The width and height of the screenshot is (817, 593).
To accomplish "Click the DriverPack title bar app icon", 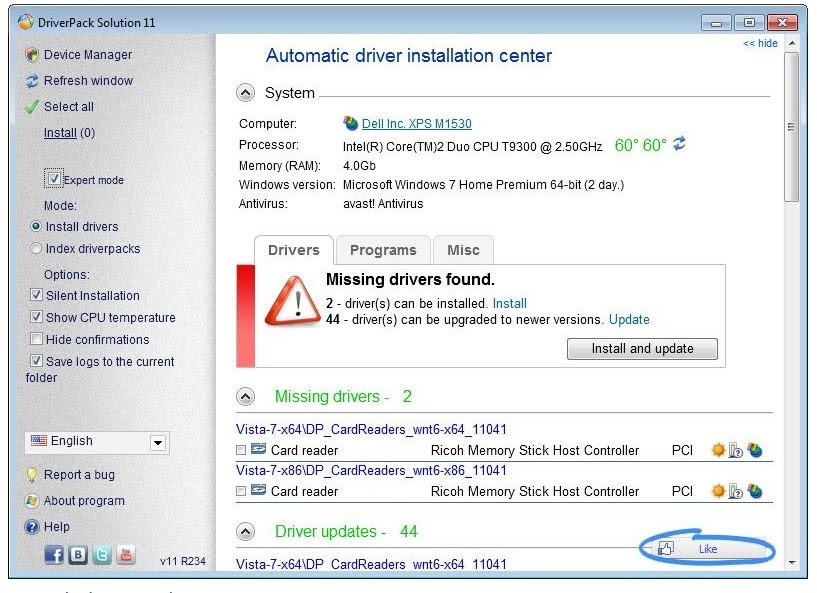I will click(x=26, y=22).
